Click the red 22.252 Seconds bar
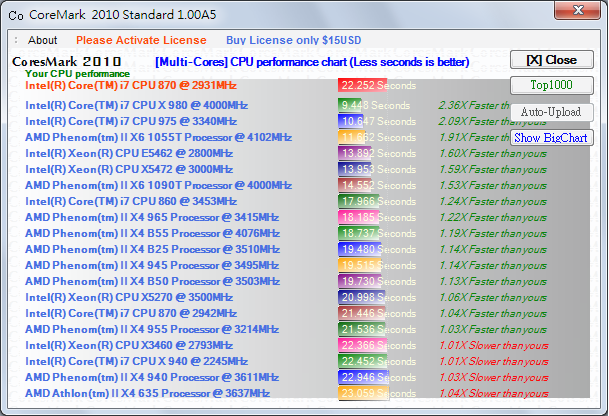 362,85
